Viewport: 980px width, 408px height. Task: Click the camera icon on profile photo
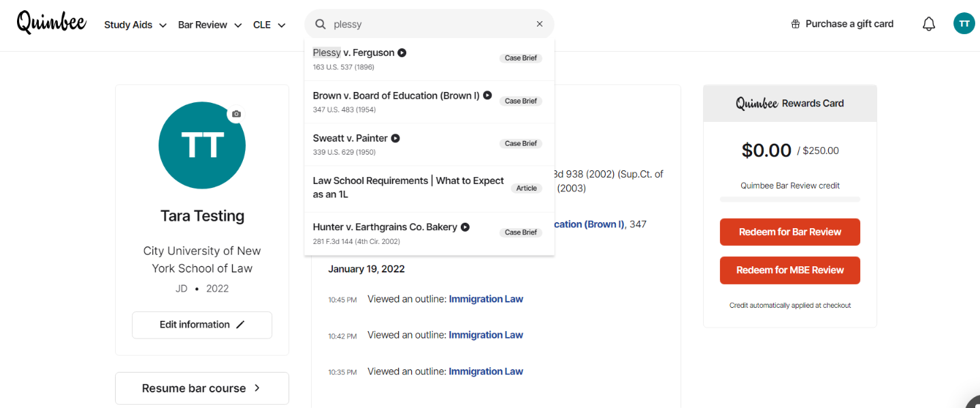tap(236, 114)
